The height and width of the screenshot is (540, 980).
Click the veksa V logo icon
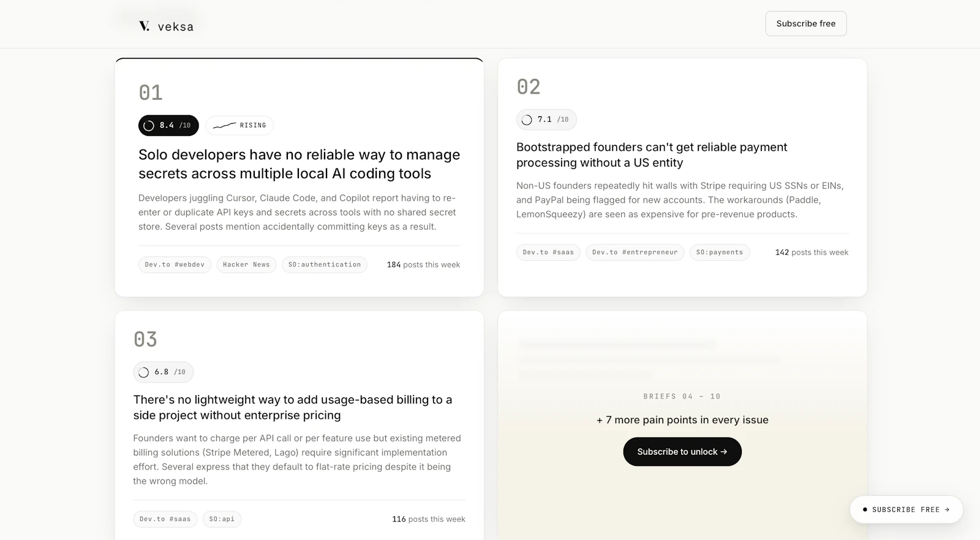coord(145,26)
